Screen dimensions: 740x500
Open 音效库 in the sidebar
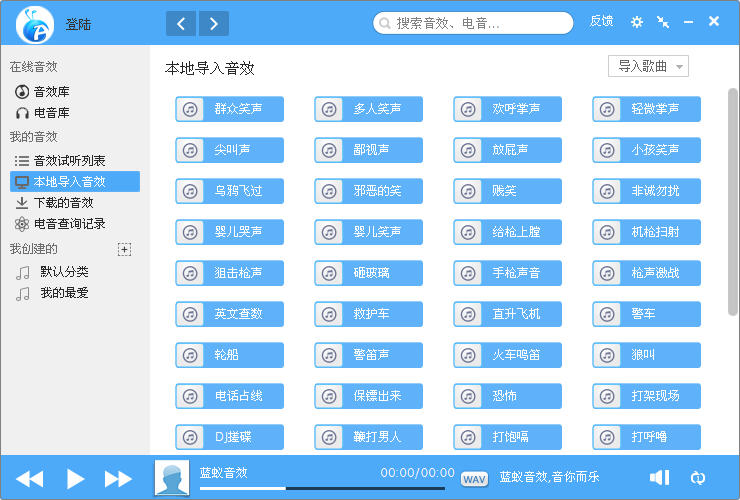coord(52,92)
